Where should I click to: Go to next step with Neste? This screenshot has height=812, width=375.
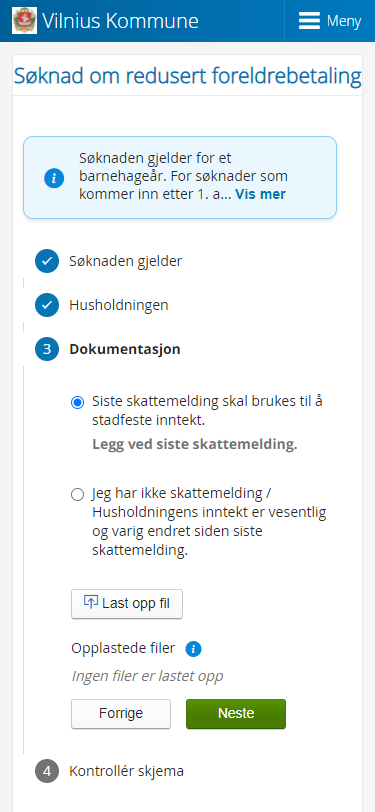(236, 714)
